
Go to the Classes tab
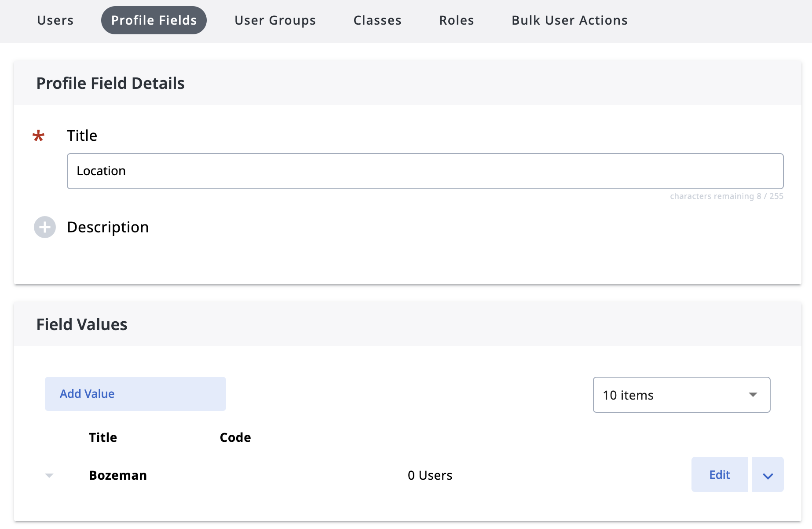click(x=377, y=20)
